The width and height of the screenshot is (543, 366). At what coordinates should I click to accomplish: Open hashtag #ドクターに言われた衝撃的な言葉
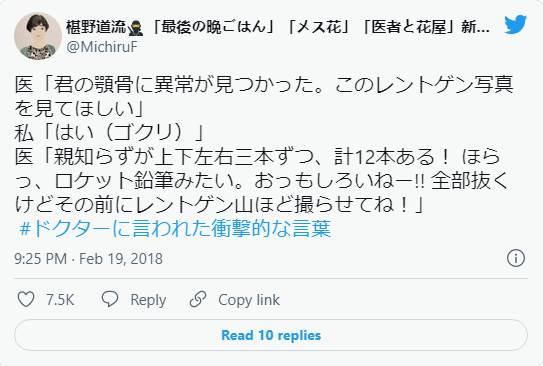(x=175, y=229)
